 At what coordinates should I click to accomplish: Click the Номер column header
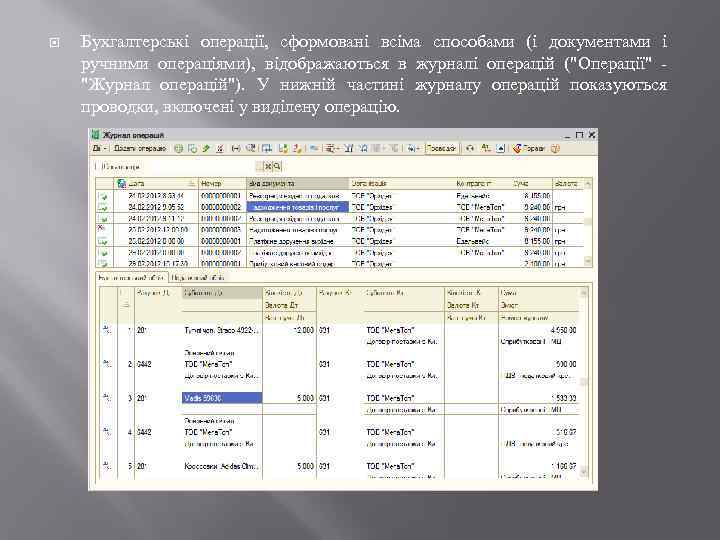tap(222, 184)
